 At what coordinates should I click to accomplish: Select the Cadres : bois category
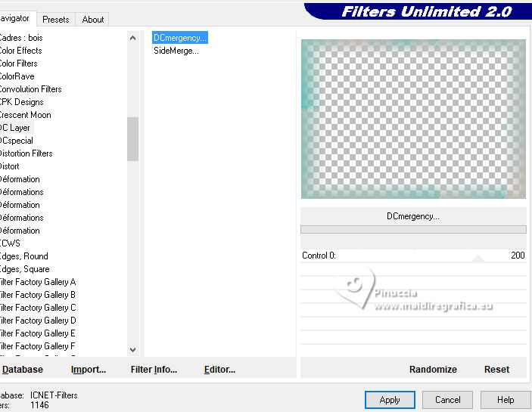[21, 38]
